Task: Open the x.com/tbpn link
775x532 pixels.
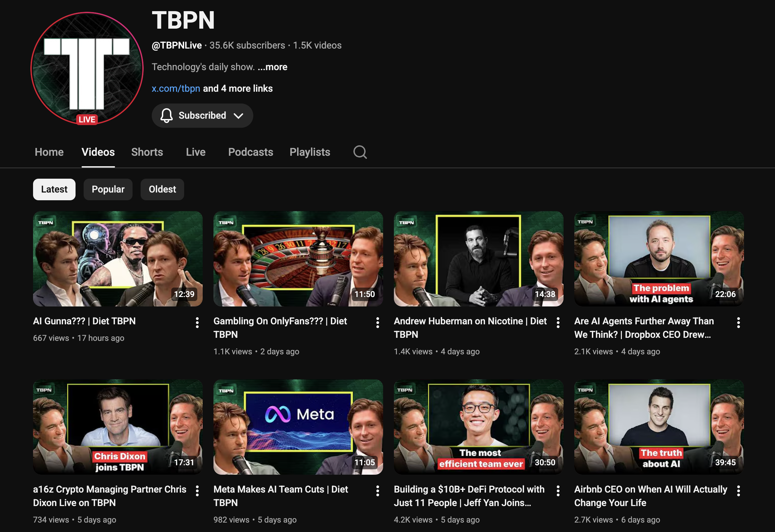Action: [176, 89]
